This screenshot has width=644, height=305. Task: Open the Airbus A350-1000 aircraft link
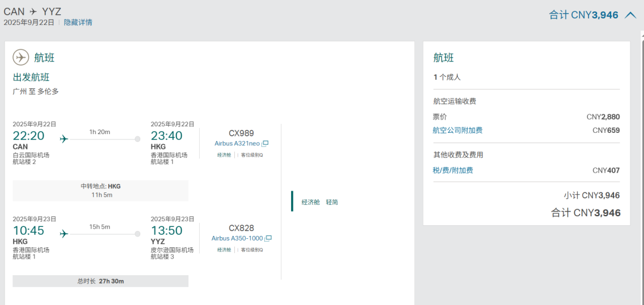pyautogui.click(x=238, y=238)
